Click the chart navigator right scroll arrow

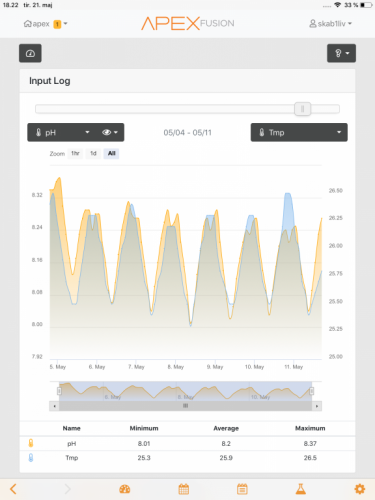pyautogui.click(x=317, y=406)
